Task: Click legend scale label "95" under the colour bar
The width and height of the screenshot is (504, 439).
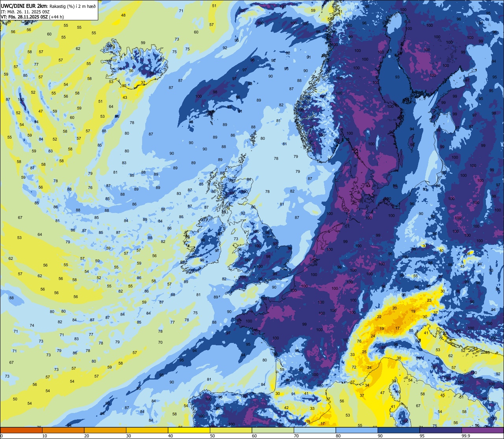Action: pos(422,436)
